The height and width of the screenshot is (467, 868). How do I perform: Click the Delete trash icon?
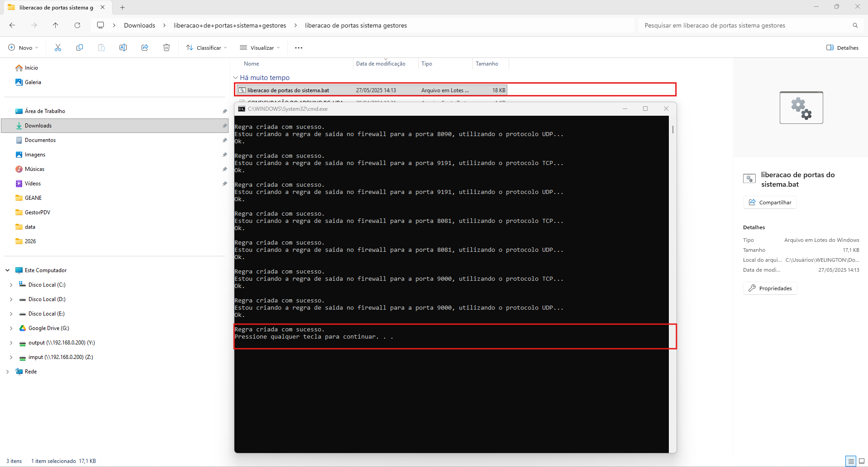click(167, 47)
